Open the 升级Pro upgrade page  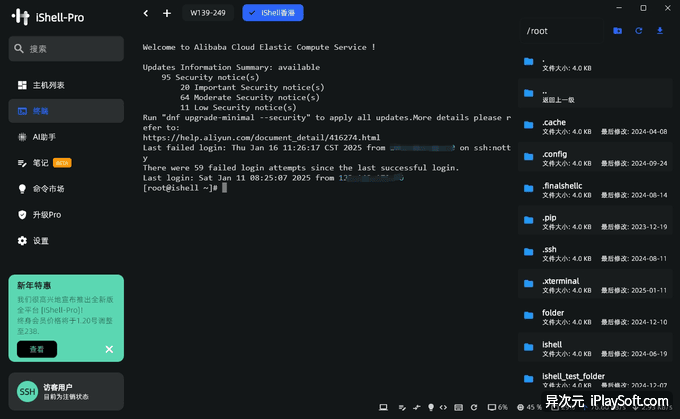(x=66, y=215)
